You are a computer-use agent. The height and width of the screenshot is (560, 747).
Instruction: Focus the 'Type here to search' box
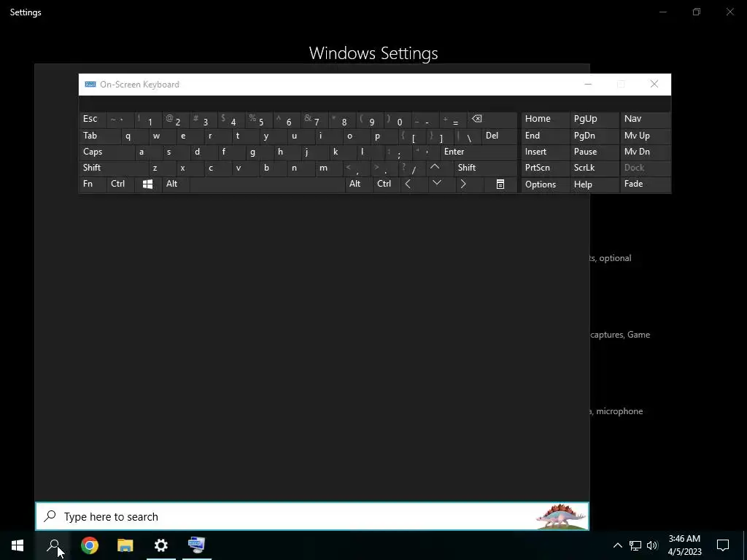312,516
